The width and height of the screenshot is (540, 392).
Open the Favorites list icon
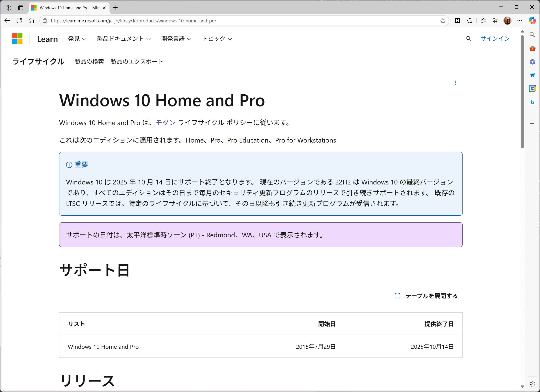[483, 21]
